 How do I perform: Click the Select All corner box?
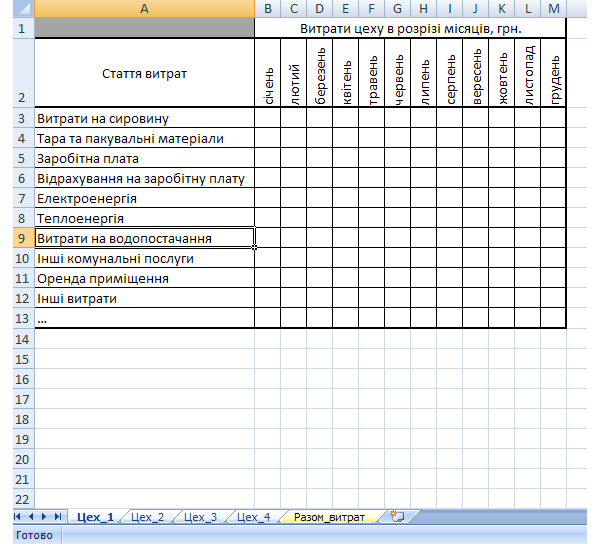[24, 8]
